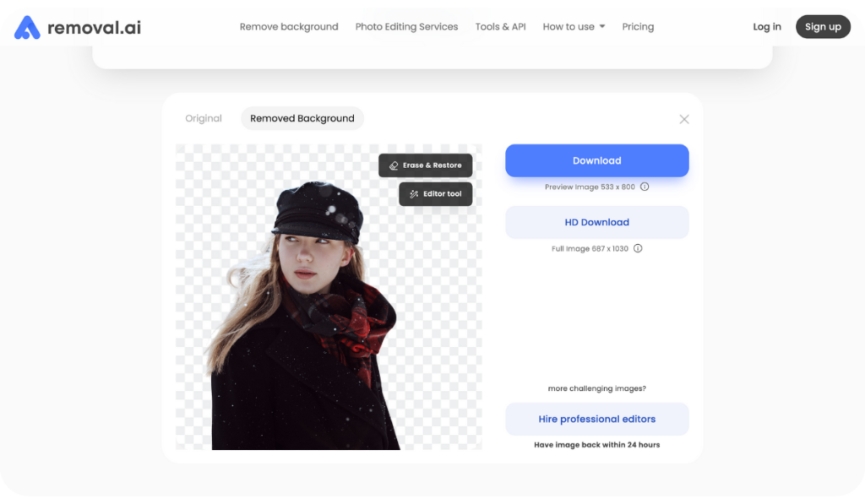The height and width of the screenshot is (504, 865).
Task: Click the blue Download button
Action: [596, 160]
